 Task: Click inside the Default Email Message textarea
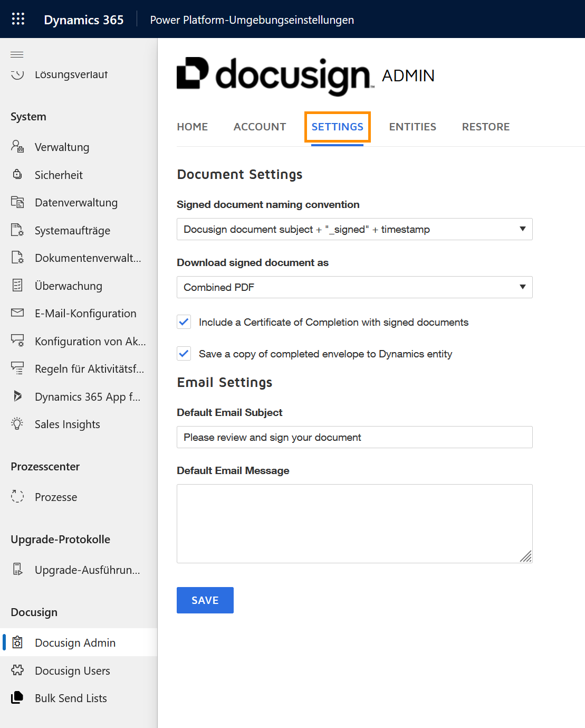(354, 523)
